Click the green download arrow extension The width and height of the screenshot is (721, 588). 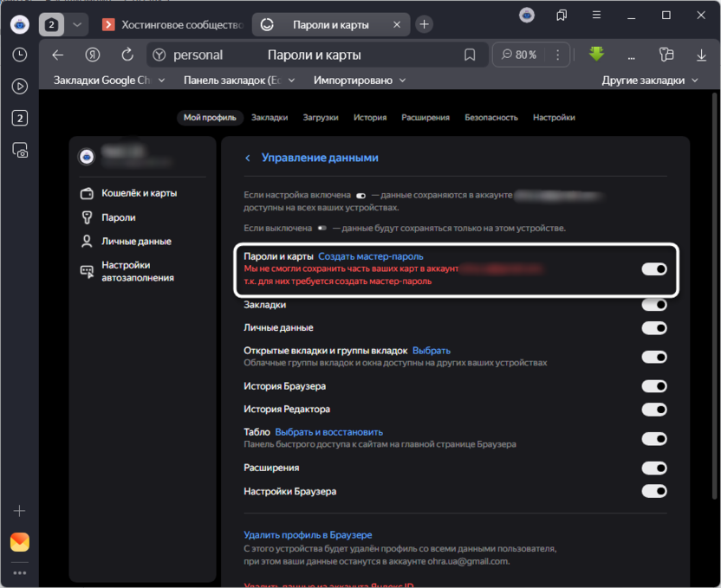click(596, 55)
